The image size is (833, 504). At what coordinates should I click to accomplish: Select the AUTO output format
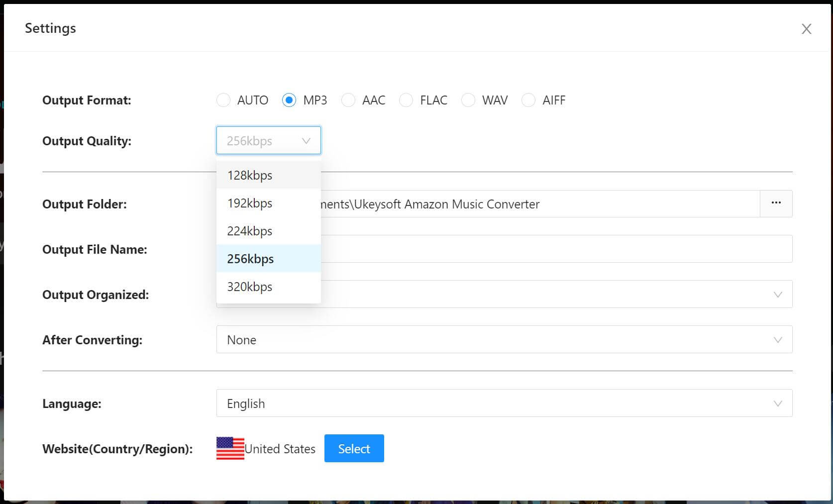point(223,101)
